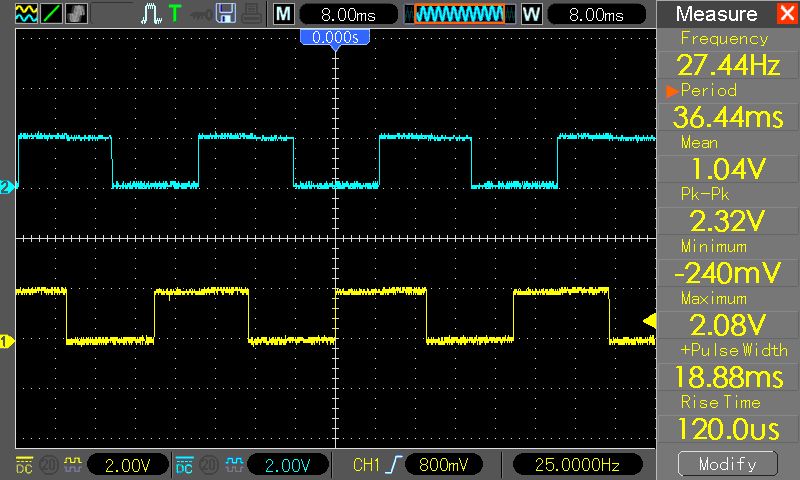
Task: Select the Mean measurement label
Action: 699,142
